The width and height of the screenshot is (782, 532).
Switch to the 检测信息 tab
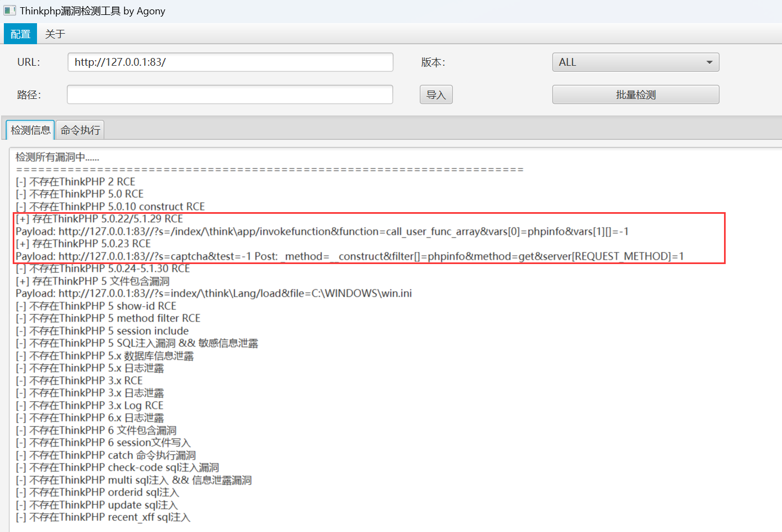click(30, 130)
